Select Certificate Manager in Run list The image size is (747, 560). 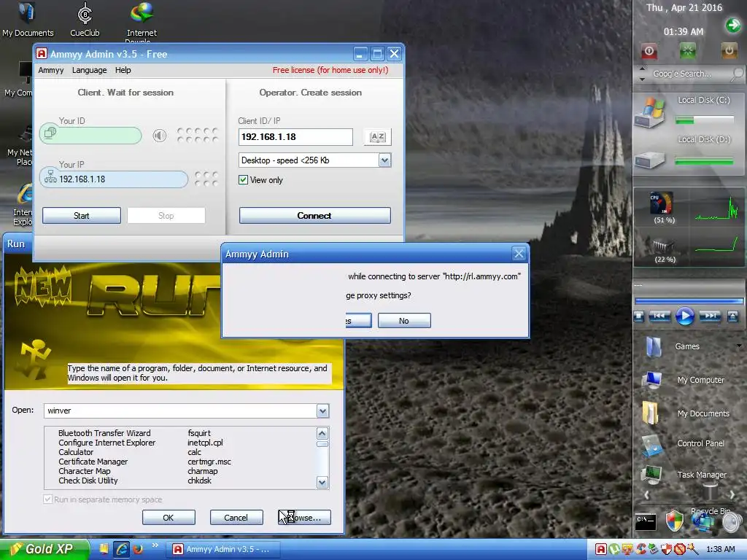[93, 462]
